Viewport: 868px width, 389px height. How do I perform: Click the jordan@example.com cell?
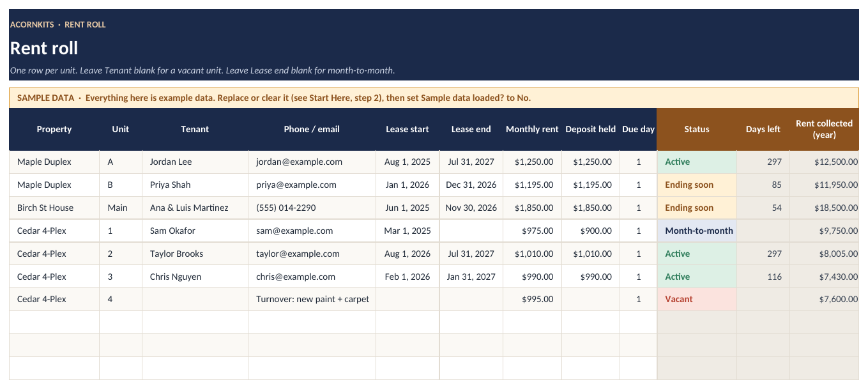(312, 162)
